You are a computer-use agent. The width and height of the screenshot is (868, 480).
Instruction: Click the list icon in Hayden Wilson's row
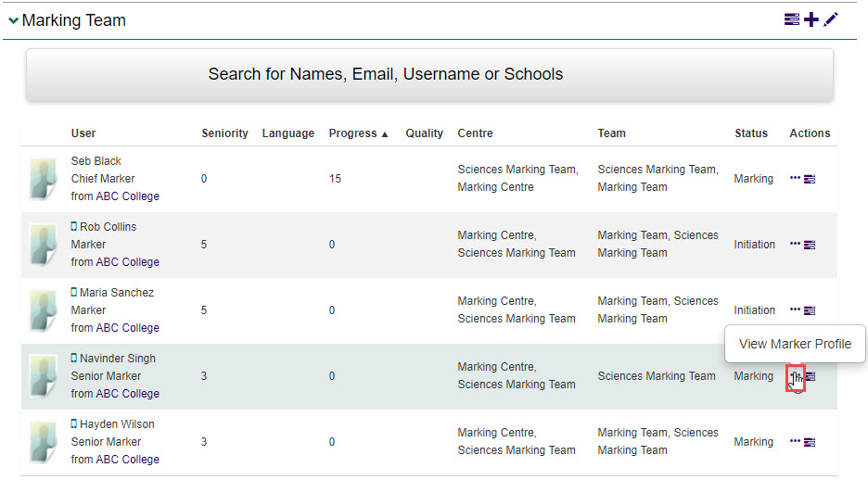(x=810, y=442)
